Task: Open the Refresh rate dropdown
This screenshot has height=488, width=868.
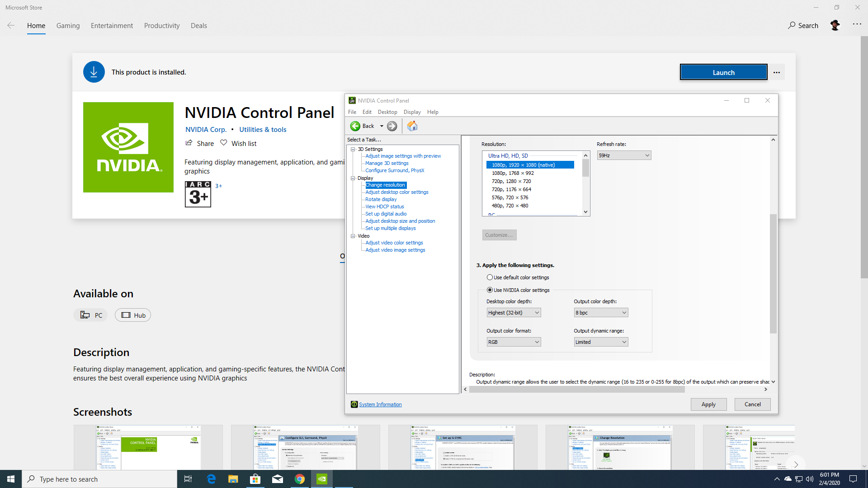Action: pos(624,155)
